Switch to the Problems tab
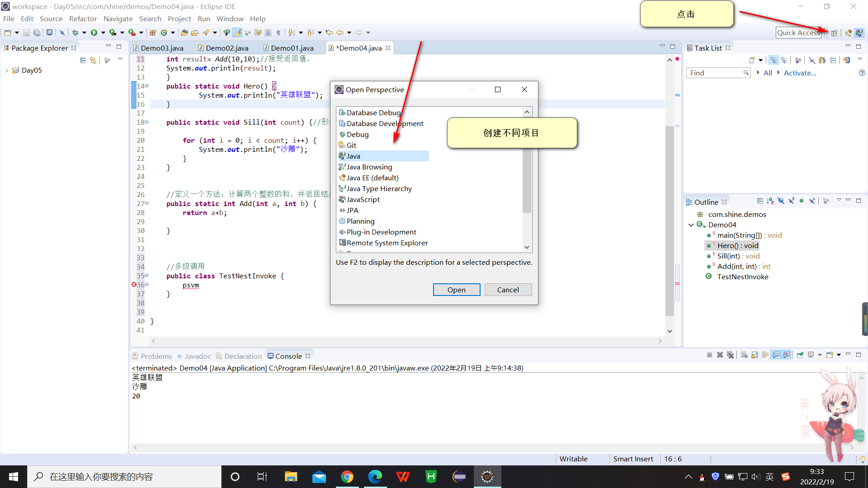 tap(152, 356)
